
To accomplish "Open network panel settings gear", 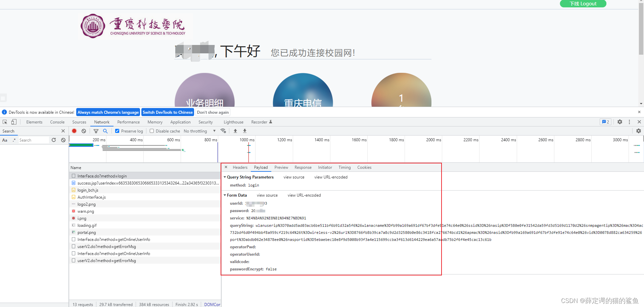I will [639, 131].
